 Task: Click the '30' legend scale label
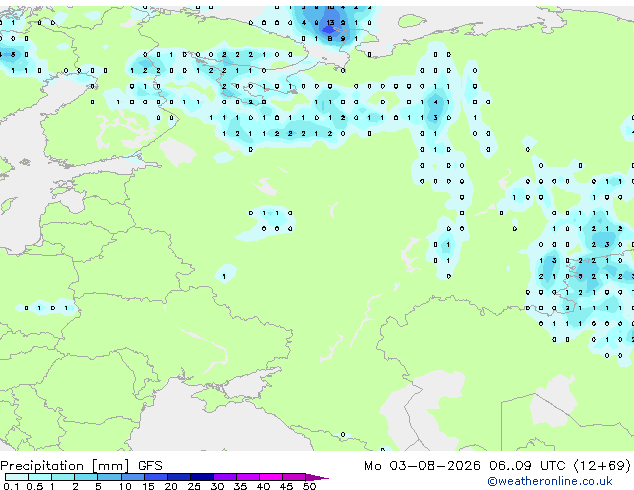click(217, 486)
